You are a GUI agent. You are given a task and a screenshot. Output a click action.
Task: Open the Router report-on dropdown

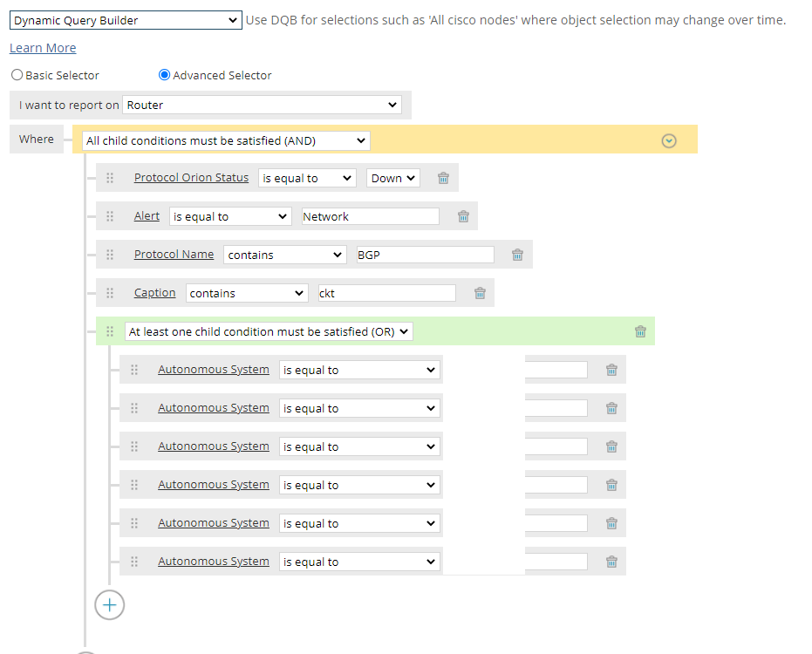point(262,106)
